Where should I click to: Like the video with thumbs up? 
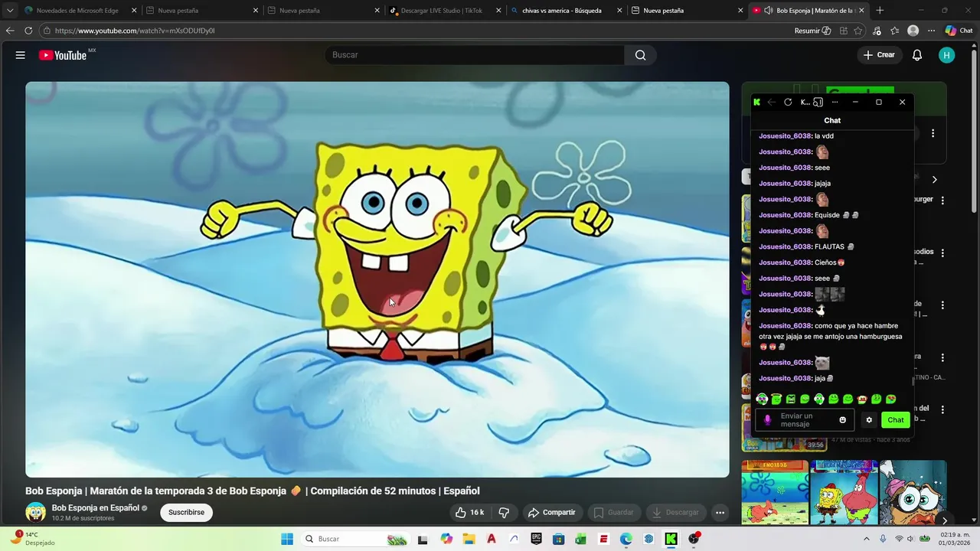point(470,513)
